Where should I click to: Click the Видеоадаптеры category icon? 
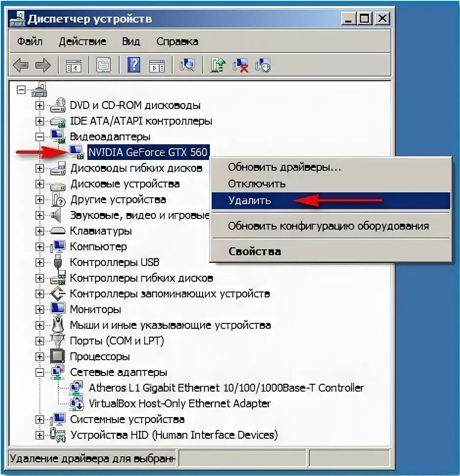[x=58, y=136]
